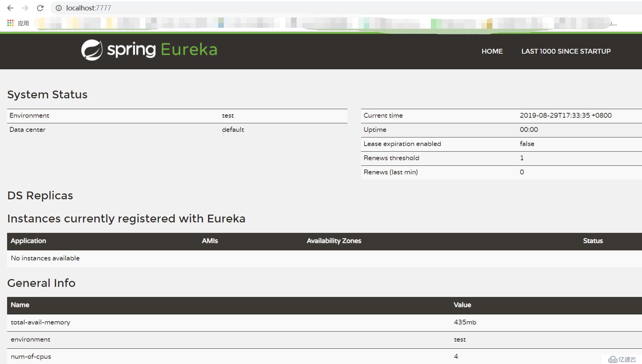
Task: Click the Renews (last min) label
Action: tap(391, 172)
